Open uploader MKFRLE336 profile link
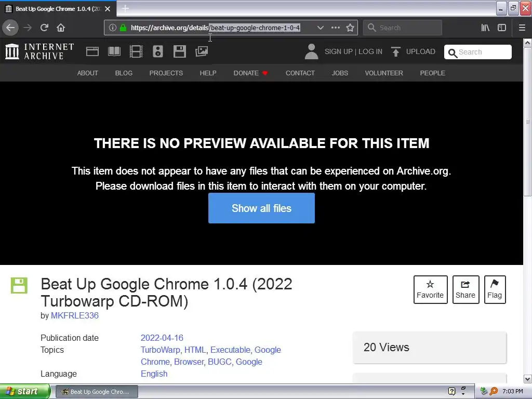The height and width of the screenshot is (399, 532). coord(75,315)
